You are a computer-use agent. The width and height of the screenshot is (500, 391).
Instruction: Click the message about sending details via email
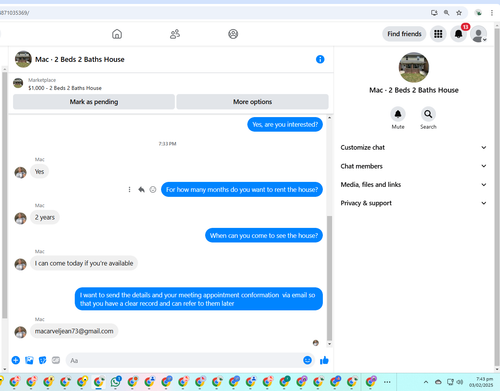[199, 299]
